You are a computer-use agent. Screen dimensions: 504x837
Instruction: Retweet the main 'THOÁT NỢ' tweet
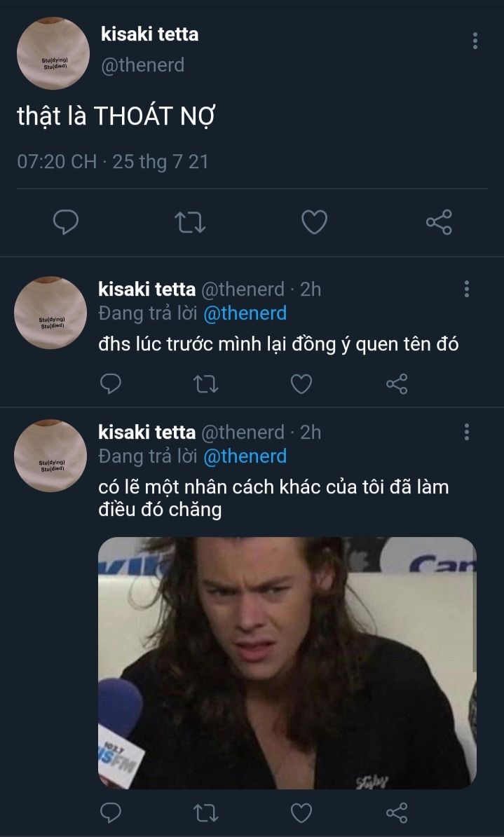click(x=189, y=222)
